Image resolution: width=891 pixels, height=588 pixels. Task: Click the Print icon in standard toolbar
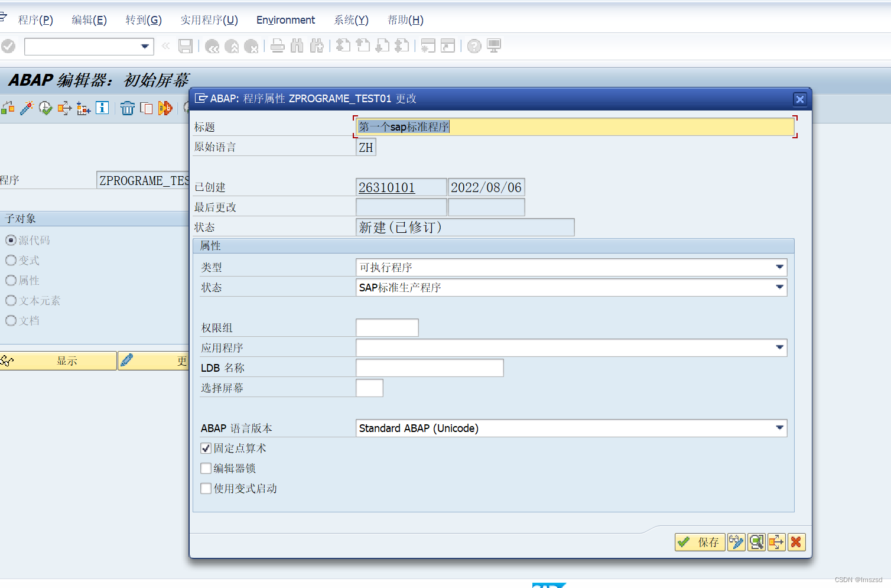coord(278,46)
